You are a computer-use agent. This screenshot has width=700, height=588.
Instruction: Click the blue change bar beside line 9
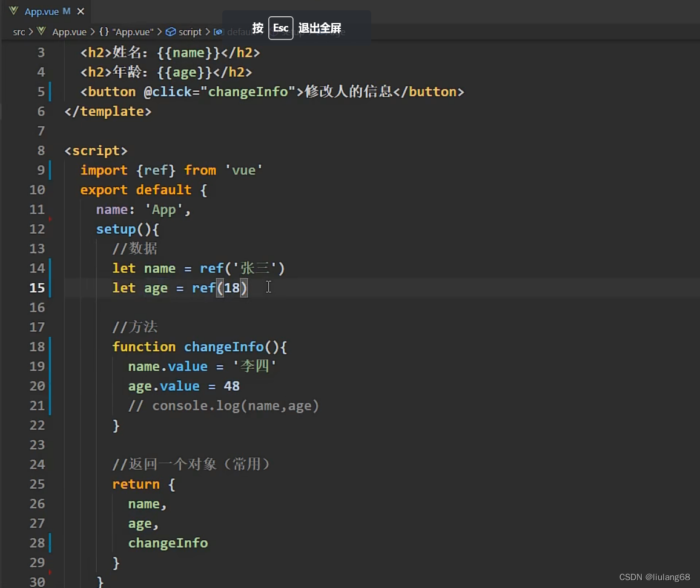pos(50,170)
